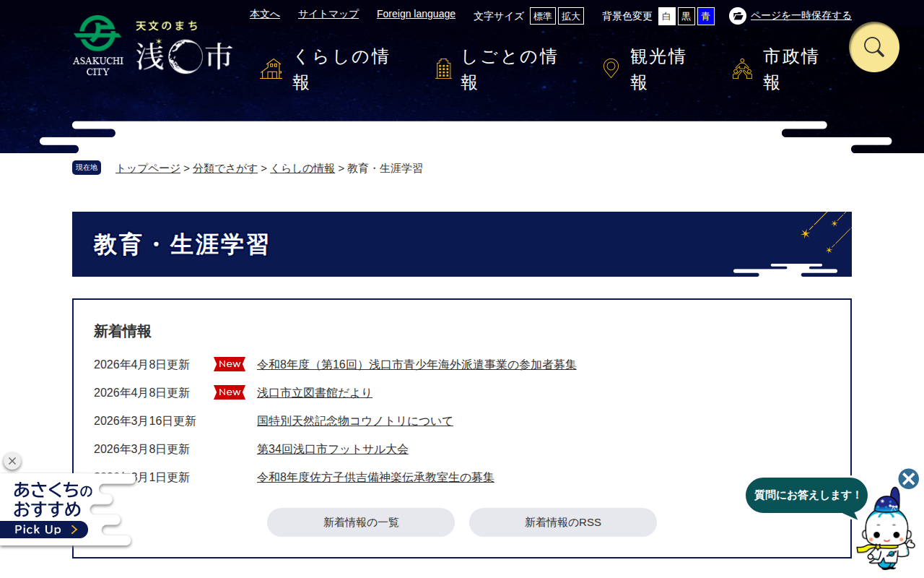Open the Foreign language link

(x=416, y=14)
